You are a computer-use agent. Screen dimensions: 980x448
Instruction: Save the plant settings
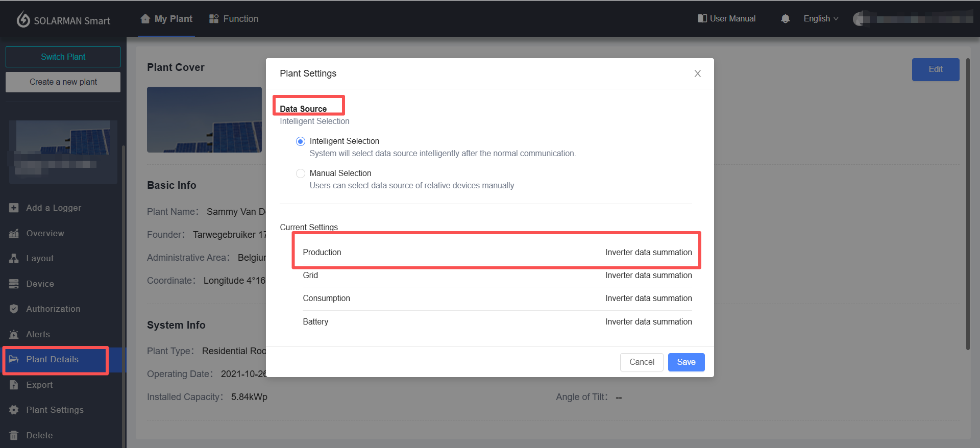click(686, 362)
